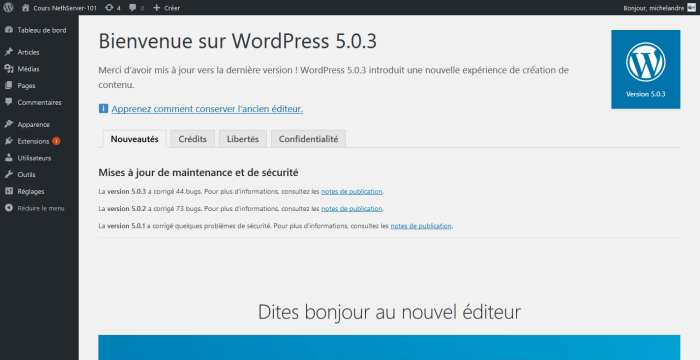Image resolution: width=700 pixels, height=360 pixels.
Task: Click the Apparence brush icon
Action: 9,124
